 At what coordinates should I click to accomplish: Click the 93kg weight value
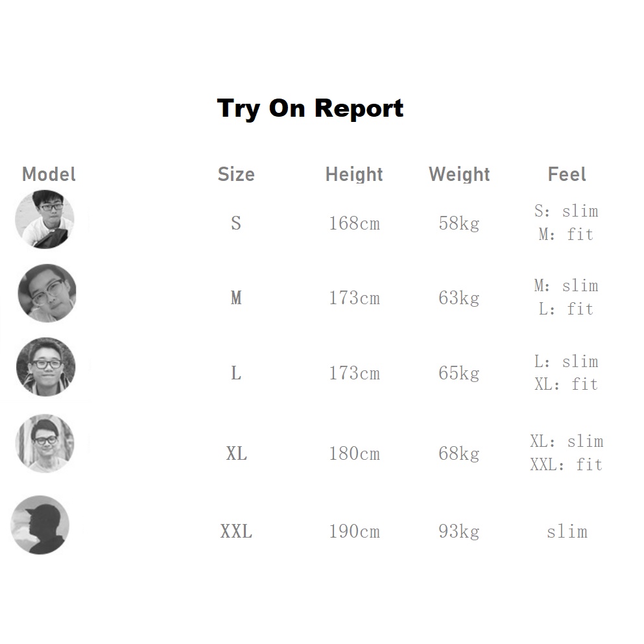459,532
